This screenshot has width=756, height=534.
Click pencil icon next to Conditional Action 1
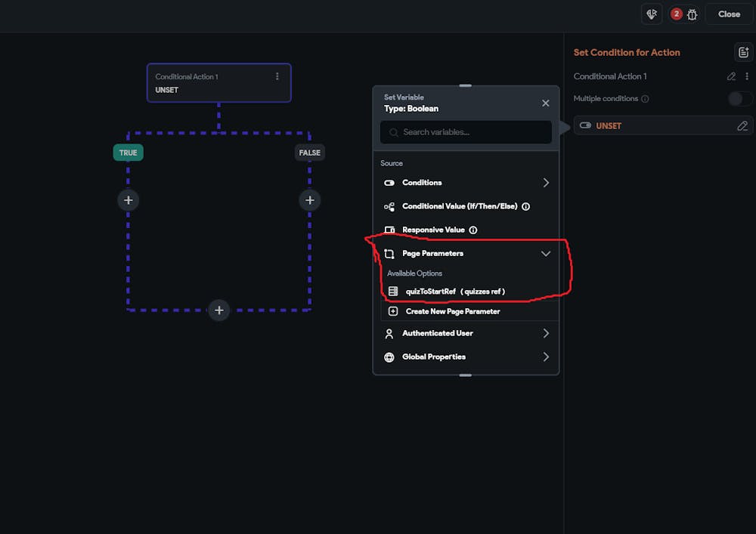[x=731, y=76]
